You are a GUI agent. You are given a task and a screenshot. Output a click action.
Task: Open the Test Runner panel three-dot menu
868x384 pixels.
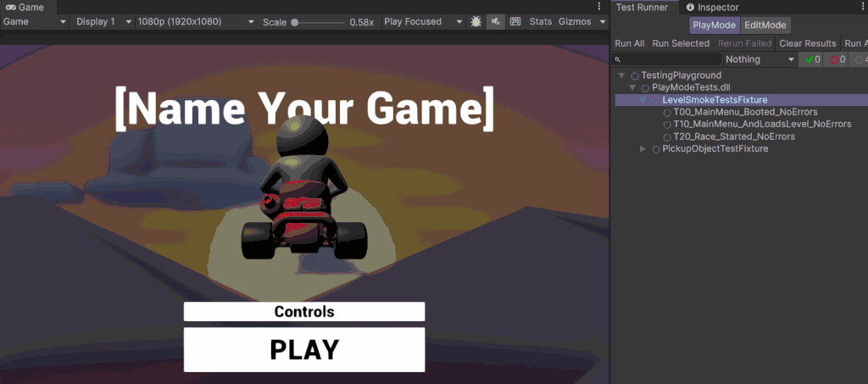tap(864, 6)
